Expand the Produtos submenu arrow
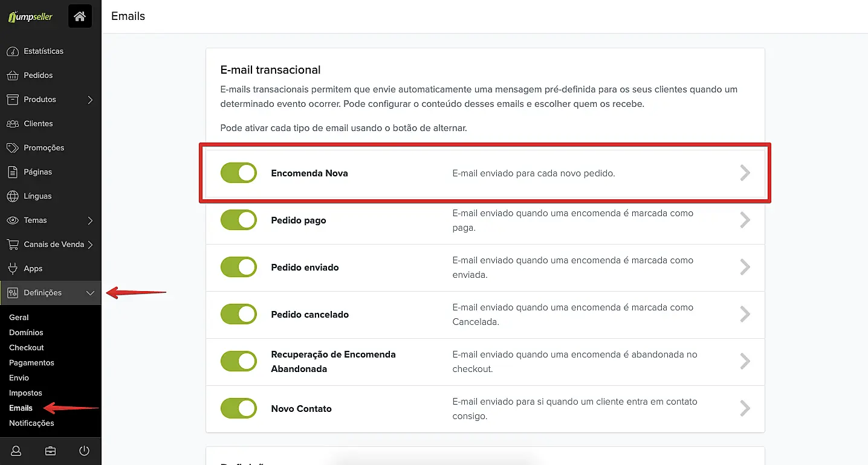This screenshot has height=465, width=868. tap(90, 100)
